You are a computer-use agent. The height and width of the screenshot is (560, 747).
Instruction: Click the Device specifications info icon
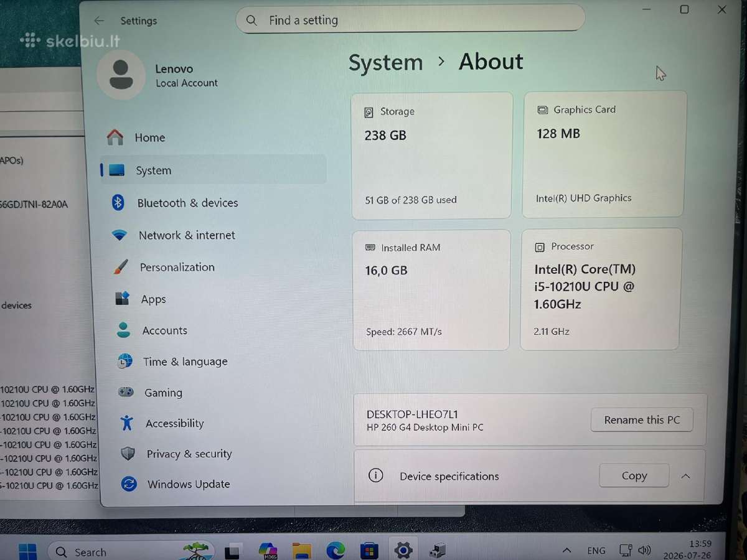(x=375, y=476)
